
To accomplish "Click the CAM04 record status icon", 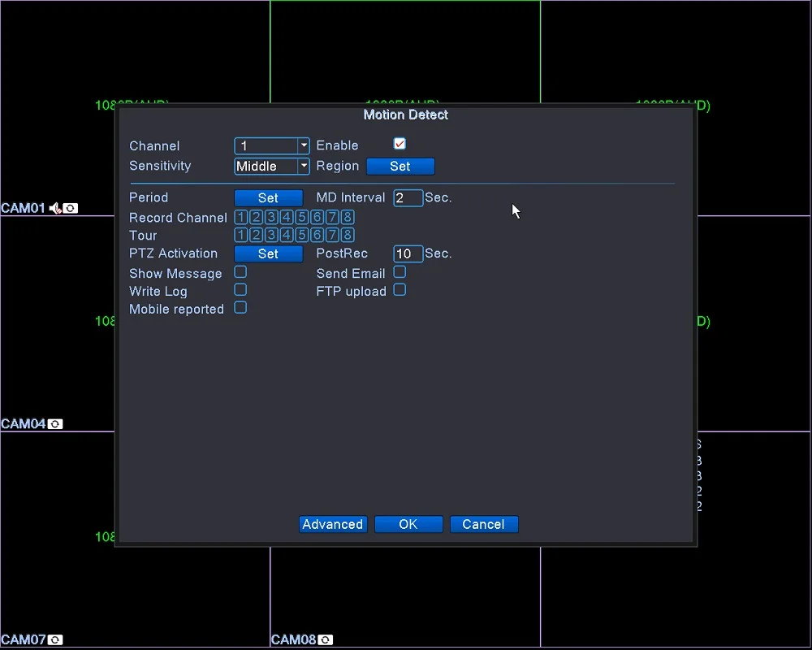I will (x=55, y=424).
